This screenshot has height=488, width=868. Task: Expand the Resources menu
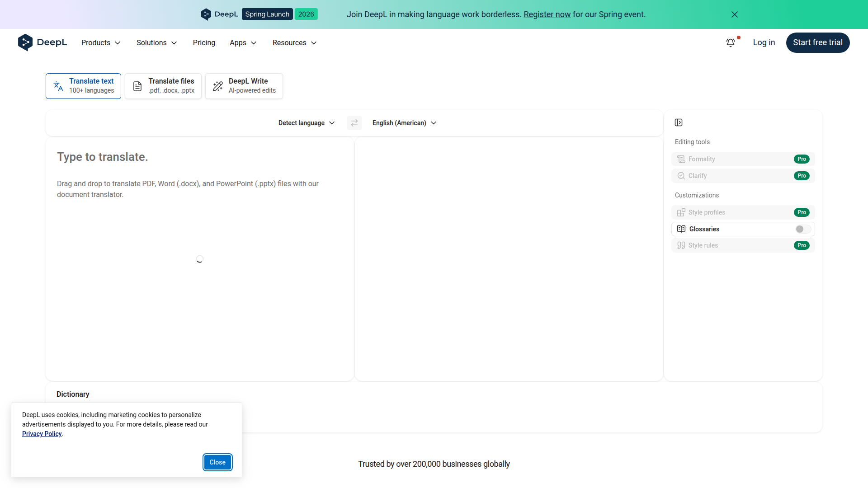pyautogui.click(x=294, y=42)
